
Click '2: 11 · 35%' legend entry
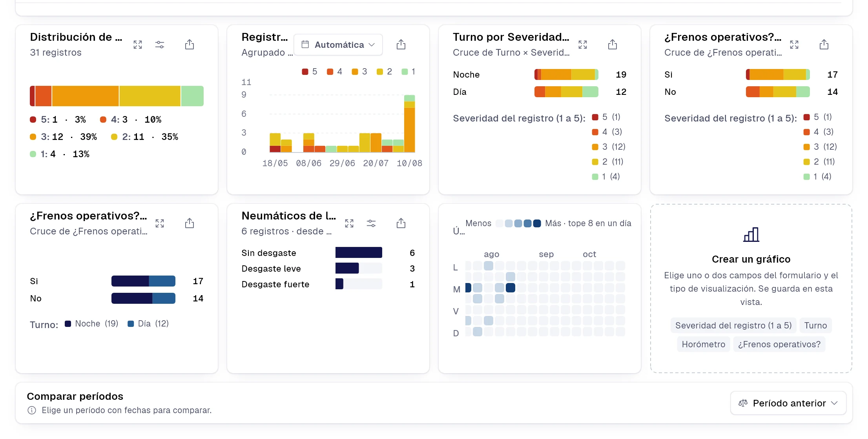pyautogui.click(x=144, y=137)
